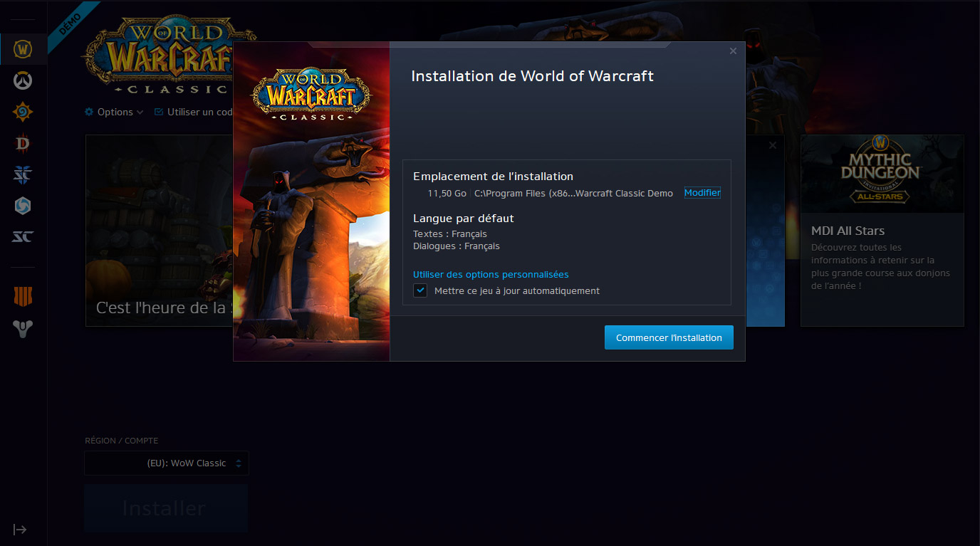Open StarCraft II in the sidebar
The width and height of the screenshot is (980, 546).
(24, 174)
